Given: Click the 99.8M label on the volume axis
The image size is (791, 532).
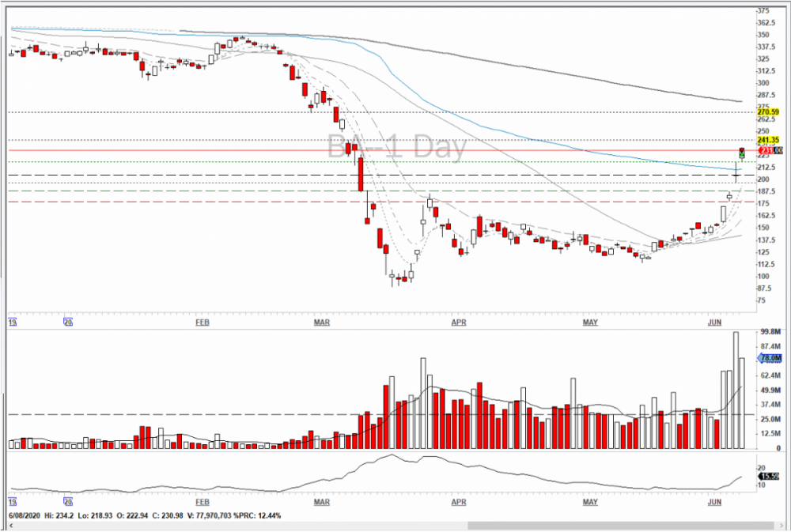Looking at the screenshot, I should (770, 333).
